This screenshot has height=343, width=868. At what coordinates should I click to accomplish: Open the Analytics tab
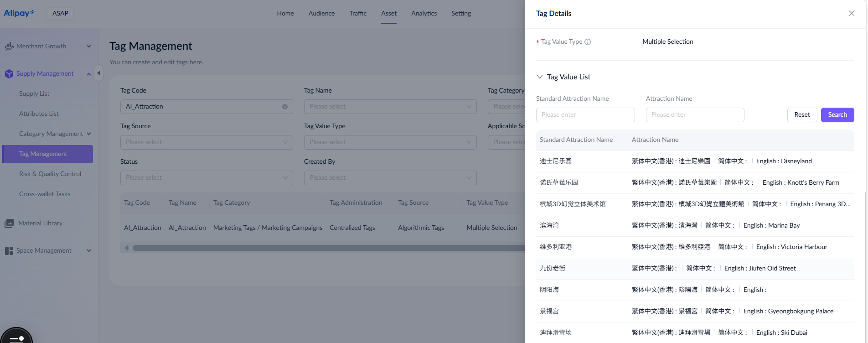point(424,13)
